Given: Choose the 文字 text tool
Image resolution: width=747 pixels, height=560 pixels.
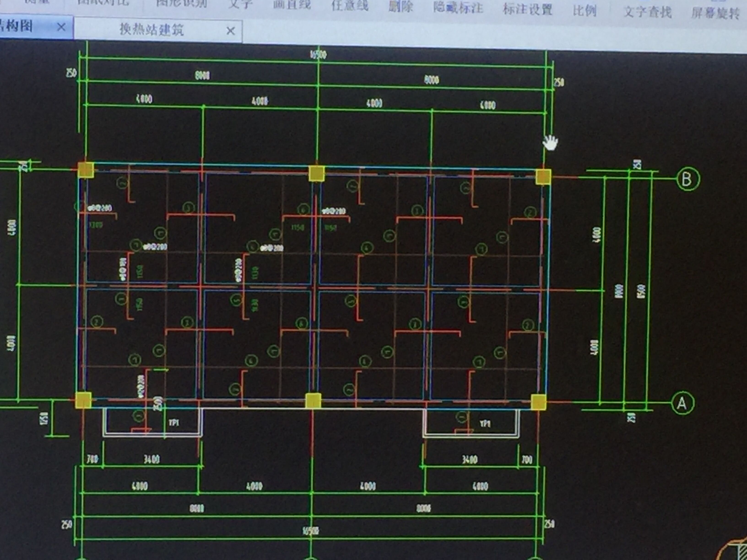Looking at the screenshot, I should pyautogui.click(x=240, y=4).
